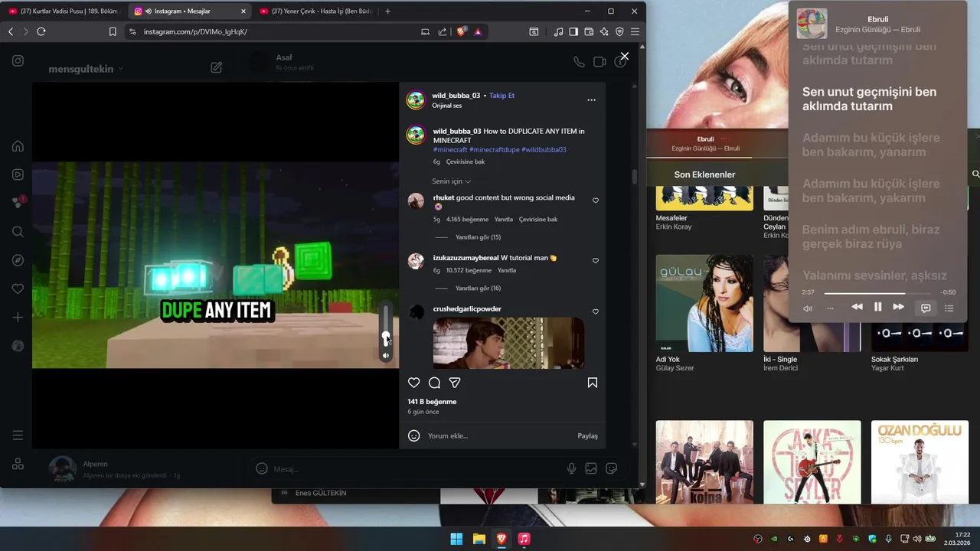Expand the Senin için comment sort dropdown
The width and height of the screenshot is (980, 551).
click(x=452, y=181)
